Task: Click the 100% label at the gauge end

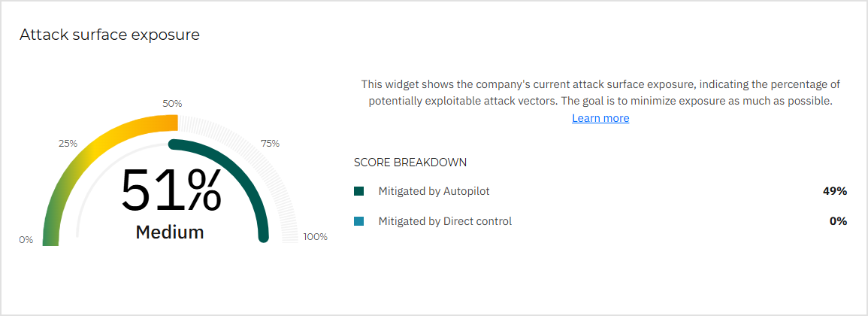Action: point(315,236)
